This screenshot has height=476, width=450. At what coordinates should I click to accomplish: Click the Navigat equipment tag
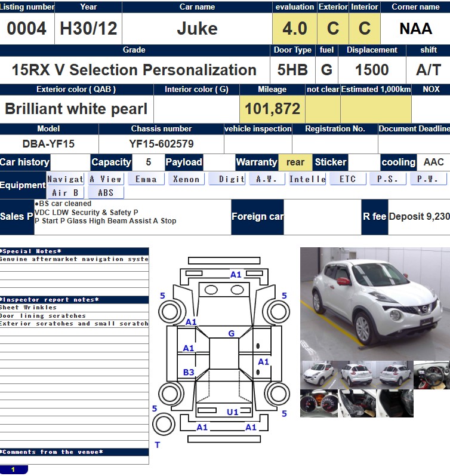pos(65,179)
